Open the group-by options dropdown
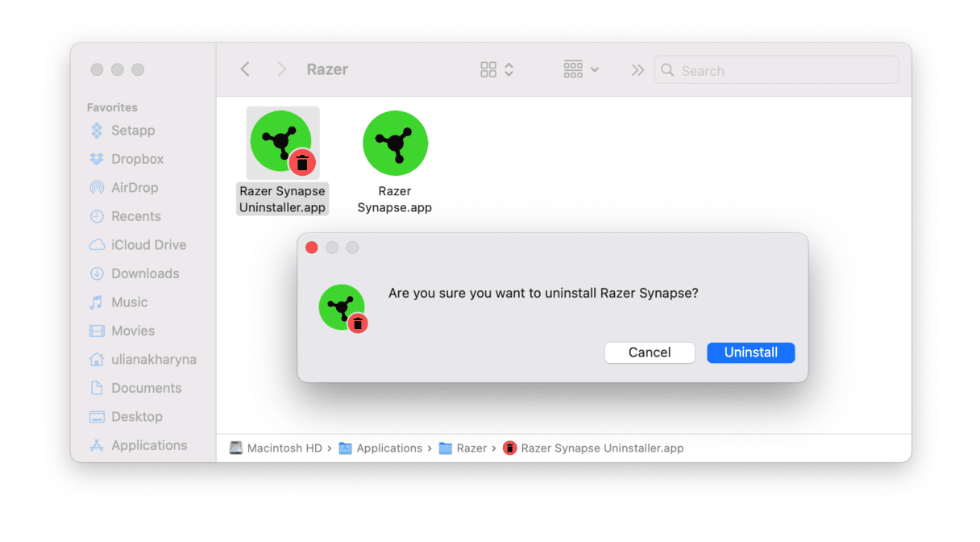Viewport: 980px width, 542px height. (581, 69)
